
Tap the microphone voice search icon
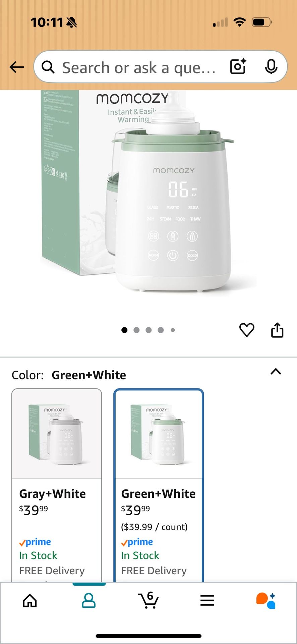coord(271,66)
